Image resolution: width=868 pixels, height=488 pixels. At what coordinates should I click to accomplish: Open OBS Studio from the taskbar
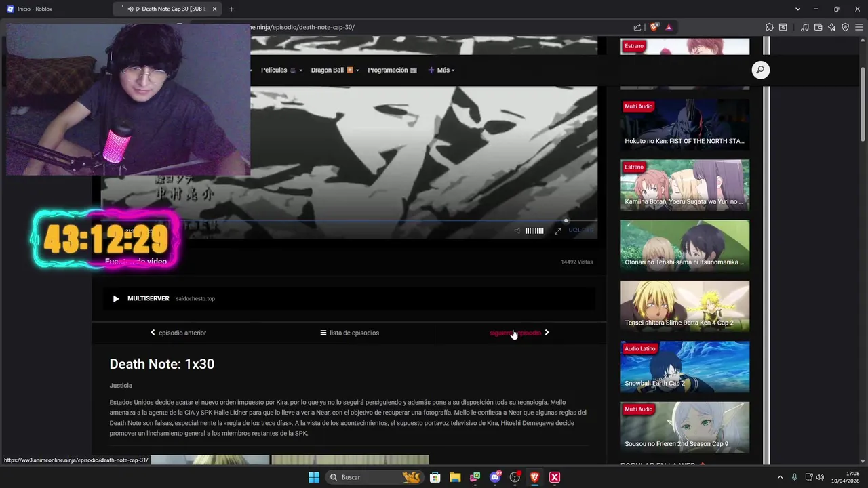(x=515, y=477)
